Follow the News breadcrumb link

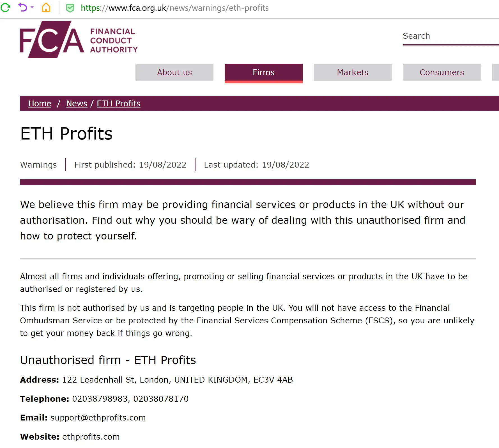(77, 104)
